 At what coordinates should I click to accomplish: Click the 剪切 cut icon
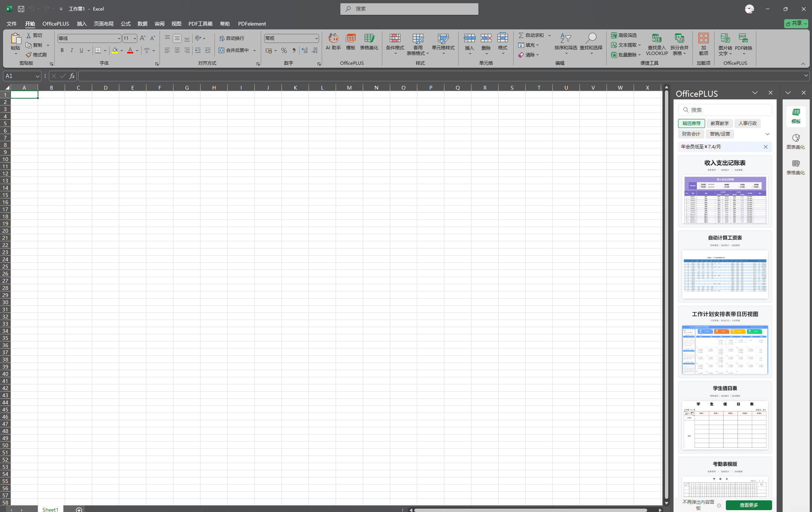click(34, 35)
